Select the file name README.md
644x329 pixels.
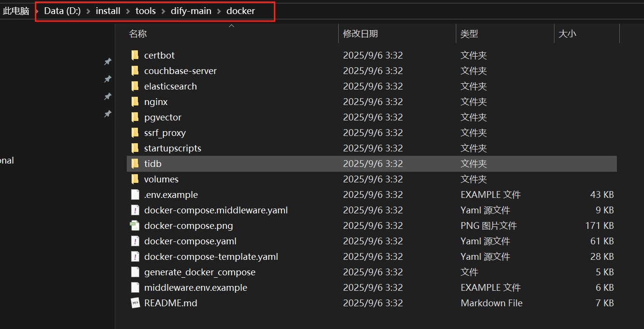[171, 303]
